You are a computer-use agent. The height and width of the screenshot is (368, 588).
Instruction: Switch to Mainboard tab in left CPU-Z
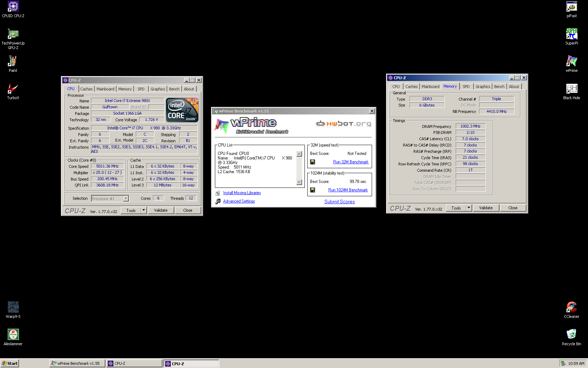pyautogui.click(x=105, y=89)
